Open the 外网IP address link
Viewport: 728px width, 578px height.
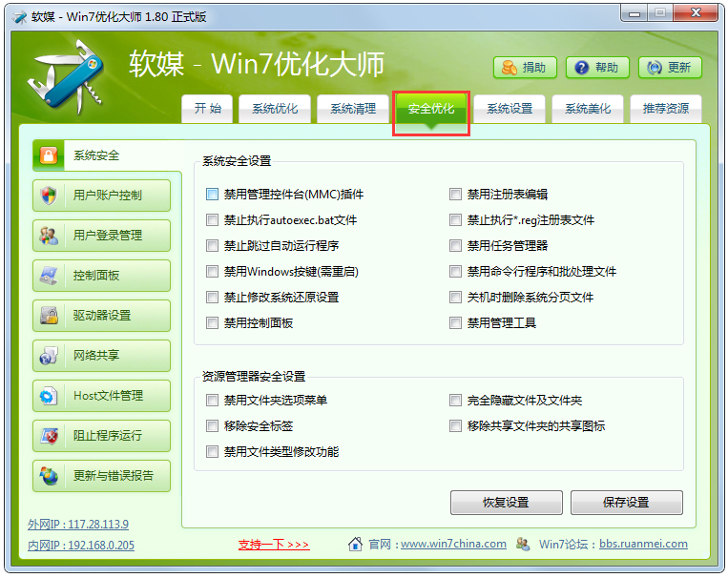coord(78,525)
